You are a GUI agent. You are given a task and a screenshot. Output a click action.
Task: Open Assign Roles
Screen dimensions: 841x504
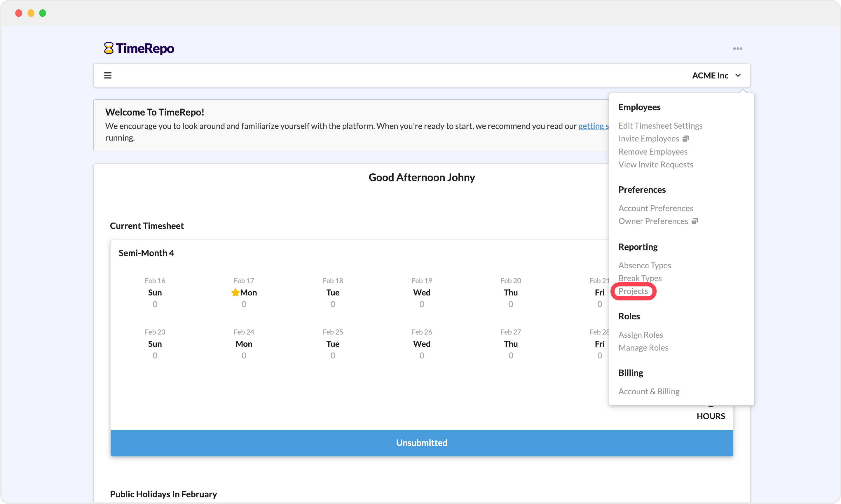[x=641, y=335]
